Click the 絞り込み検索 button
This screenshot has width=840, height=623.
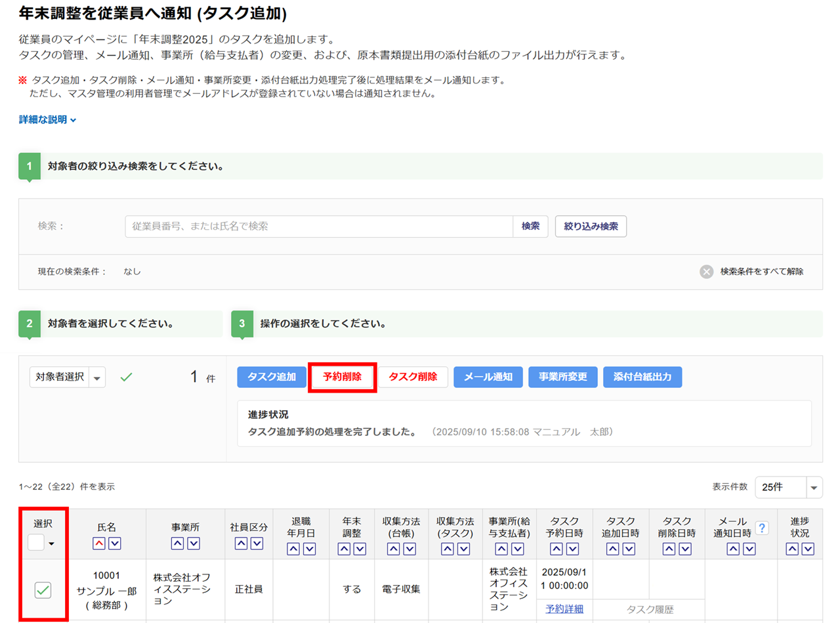tap(591, 226)
